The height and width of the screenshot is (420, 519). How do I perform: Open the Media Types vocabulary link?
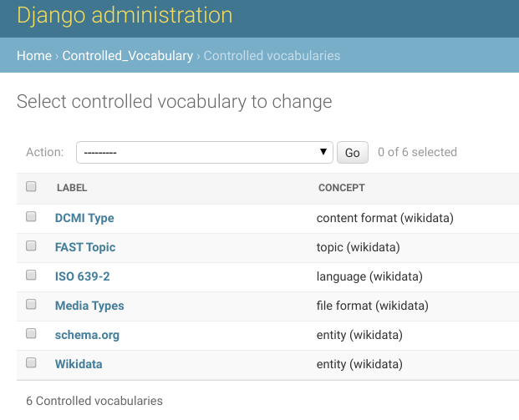[x=89, y=306]
